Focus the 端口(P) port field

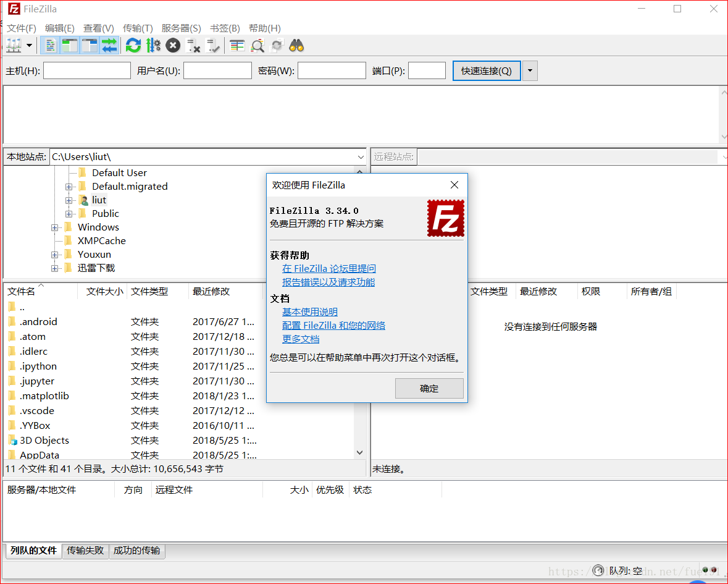427,70
